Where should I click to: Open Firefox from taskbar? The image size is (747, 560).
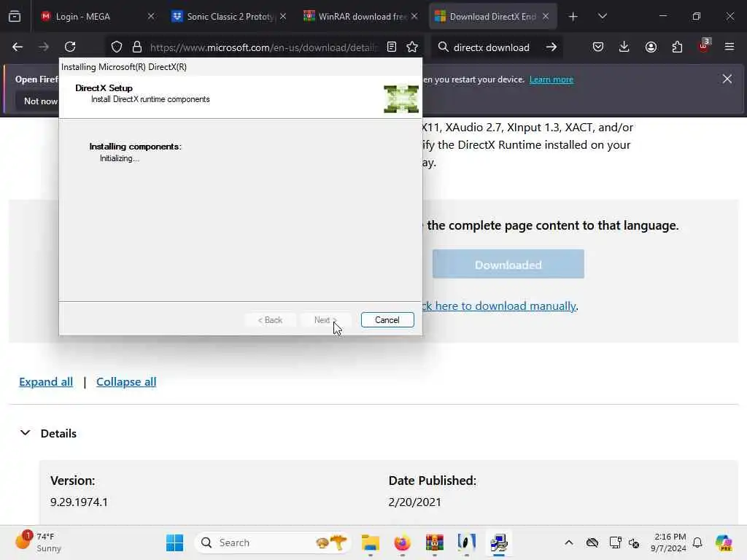(x=402, y=542)
